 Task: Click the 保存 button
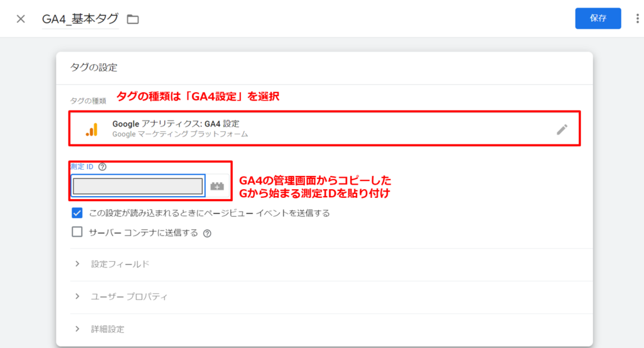click(598, 18)
